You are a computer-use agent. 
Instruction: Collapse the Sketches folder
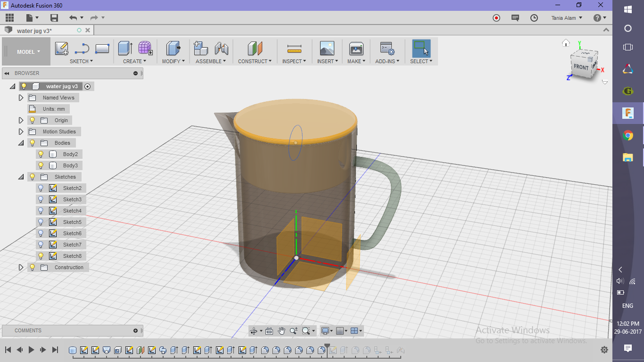(21, 177)
